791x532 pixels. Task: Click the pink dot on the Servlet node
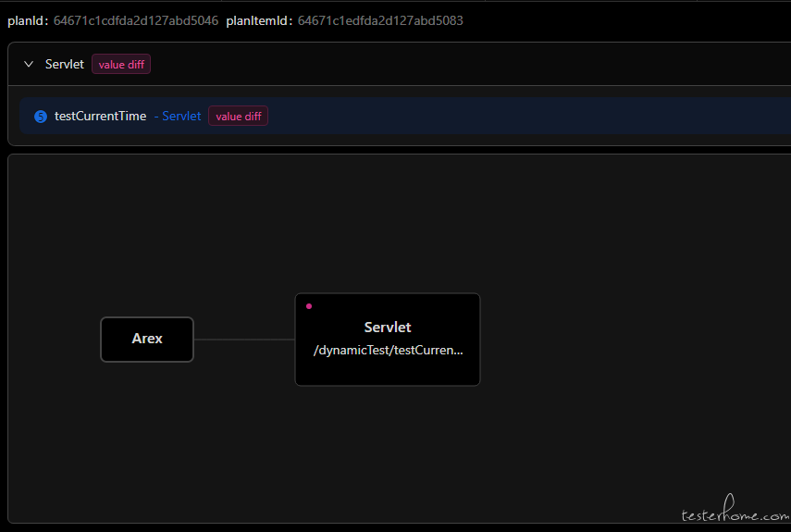coord(309,306)
